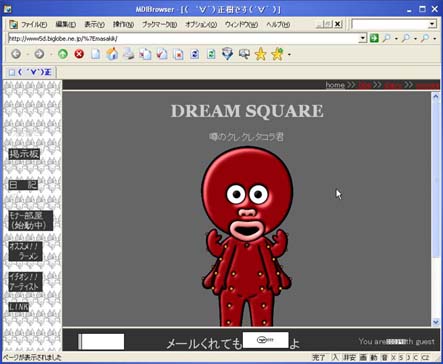Click the Back navigation arrow button
443x364 pixels.
(x=16, y=54)
